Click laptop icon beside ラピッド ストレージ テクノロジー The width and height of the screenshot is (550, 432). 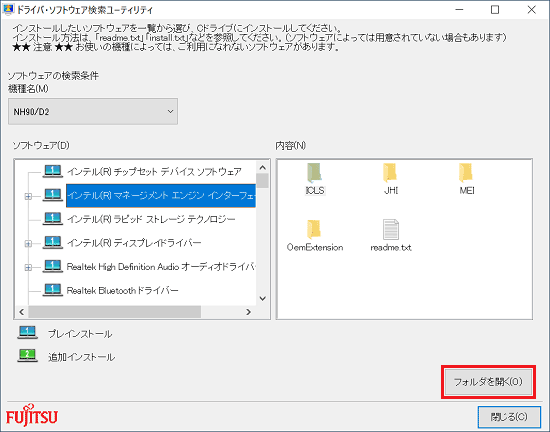53,219
